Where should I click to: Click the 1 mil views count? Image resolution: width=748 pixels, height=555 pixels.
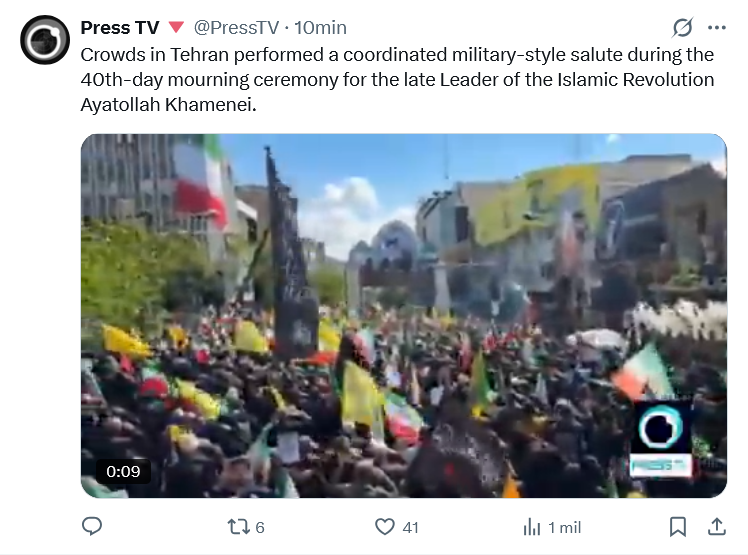(564, 527)
